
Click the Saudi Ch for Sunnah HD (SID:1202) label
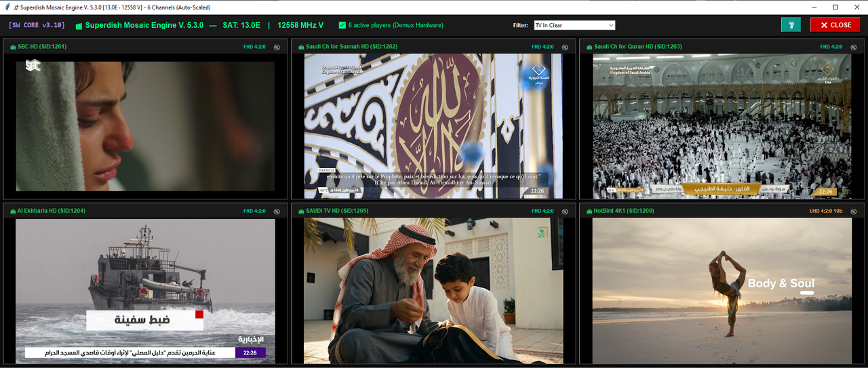[x=351, y=47]
